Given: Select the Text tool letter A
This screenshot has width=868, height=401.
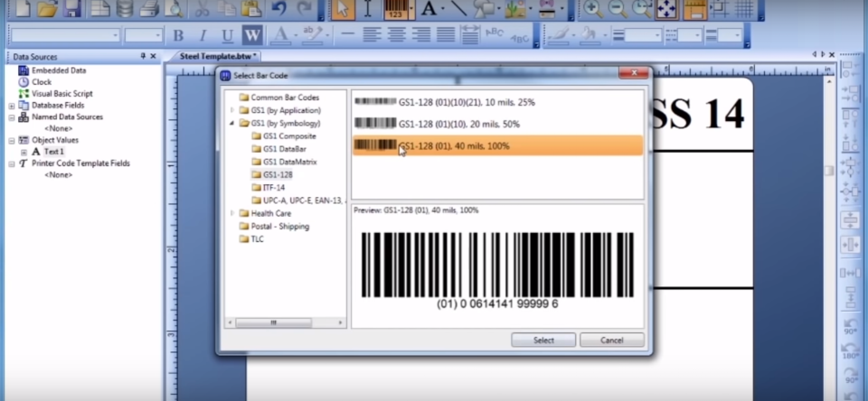Looking at the screenshot, I should pos(429,8).
